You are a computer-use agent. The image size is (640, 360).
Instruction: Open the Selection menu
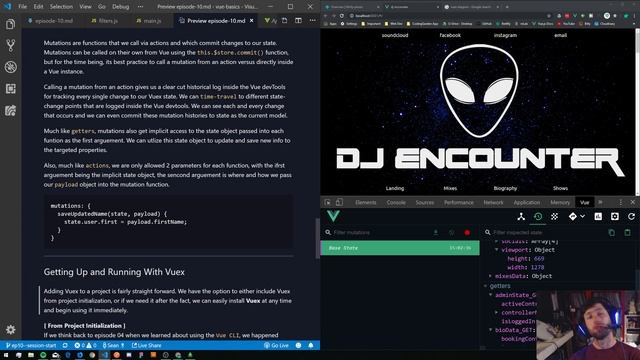click(x=61, y=7)
